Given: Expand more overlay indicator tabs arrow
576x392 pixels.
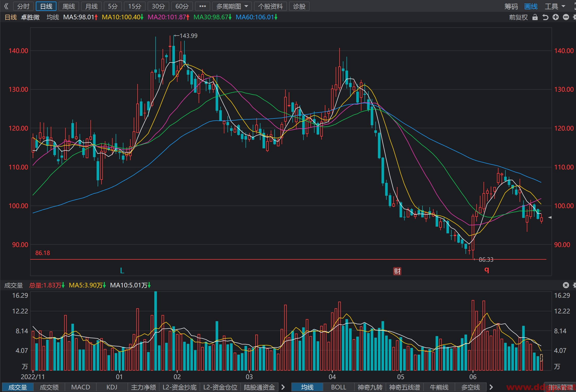Looking at the screenshot, I should click(x=491, y=387).
